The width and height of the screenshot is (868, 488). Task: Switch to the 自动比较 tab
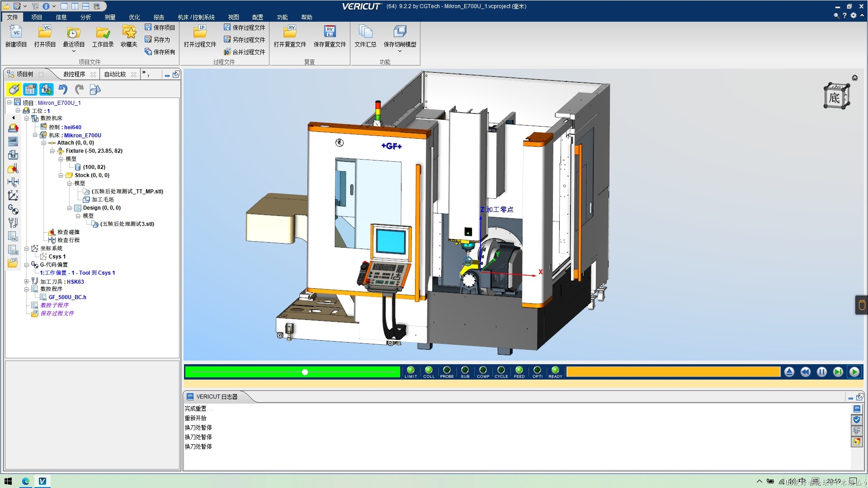(115, 74)
